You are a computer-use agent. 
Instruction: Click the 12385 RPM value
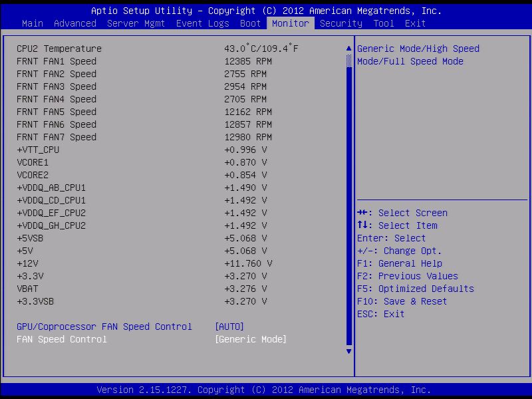pyautogui.click(x=248, y=61)
